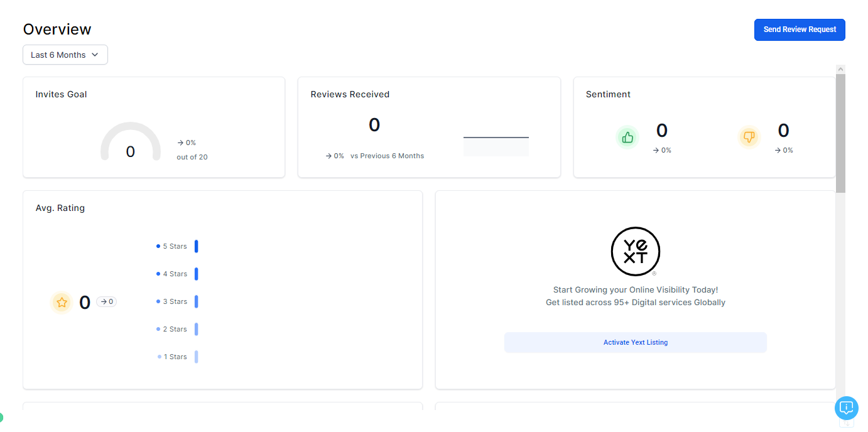Click the Sentiment card title
The width and height of the screenshot is (868, 432).
click(608, 94)
